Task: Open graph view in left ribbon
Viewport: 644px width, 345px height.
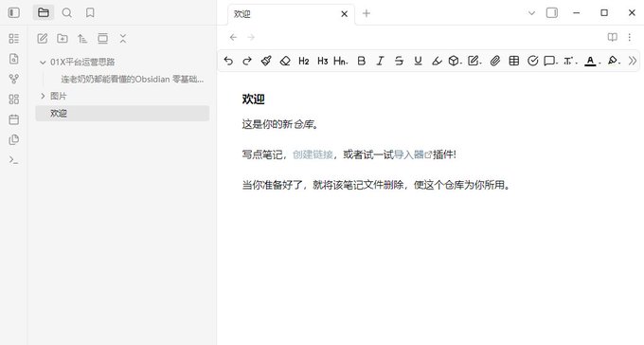Action: click(x=14, y=79)
